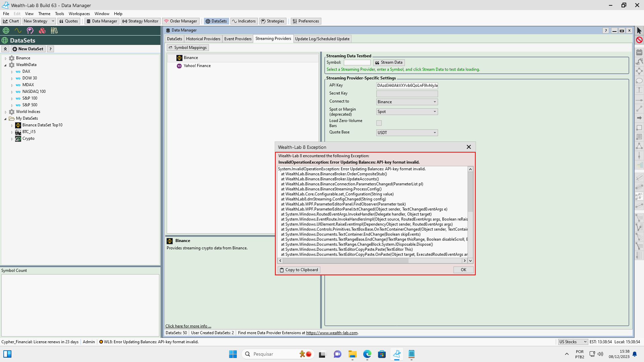
Task: Expand the NASDAQ 100 dataset node
Action: pos(12,92)
